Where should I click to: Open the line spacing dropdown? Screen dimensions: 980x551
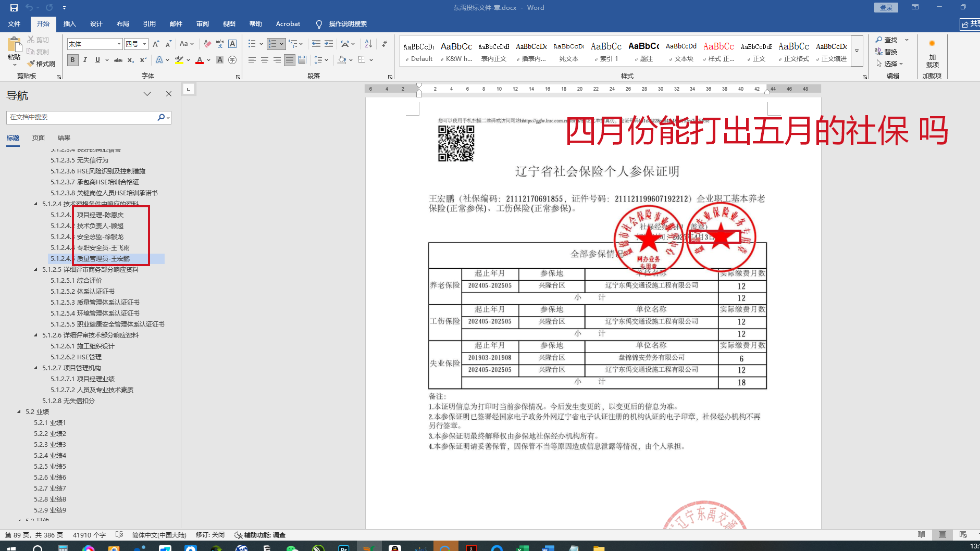click(x=320, y=60)
